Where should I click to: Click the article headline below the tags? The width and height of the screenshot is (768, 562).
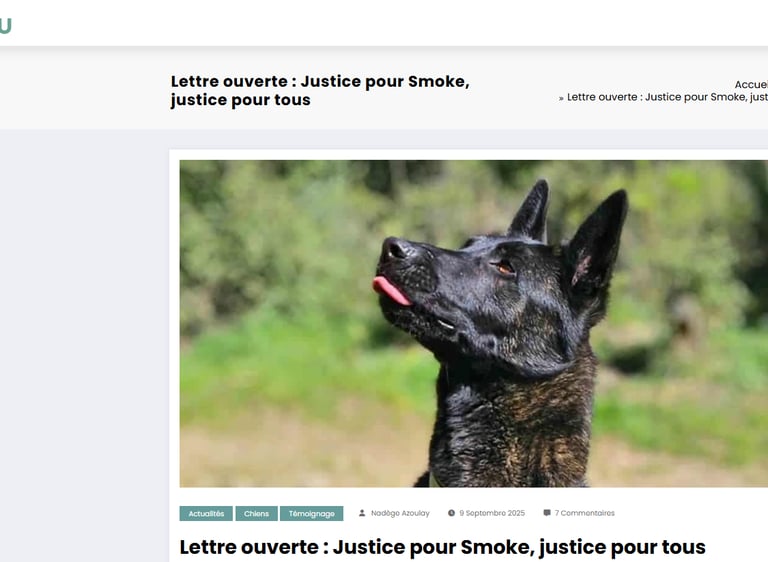(x=442, y=547)
